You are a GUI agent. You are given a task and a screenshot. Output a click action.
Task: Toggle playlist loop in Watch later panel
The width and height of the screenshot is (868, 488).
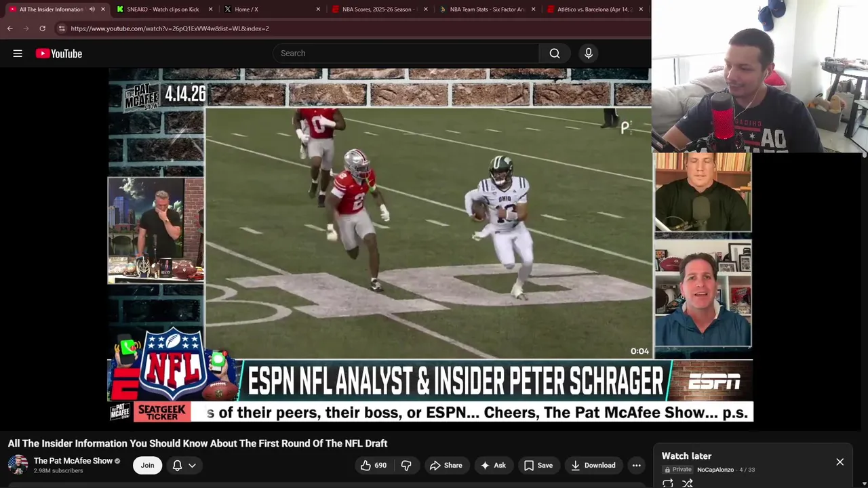[x=668, y=483]
